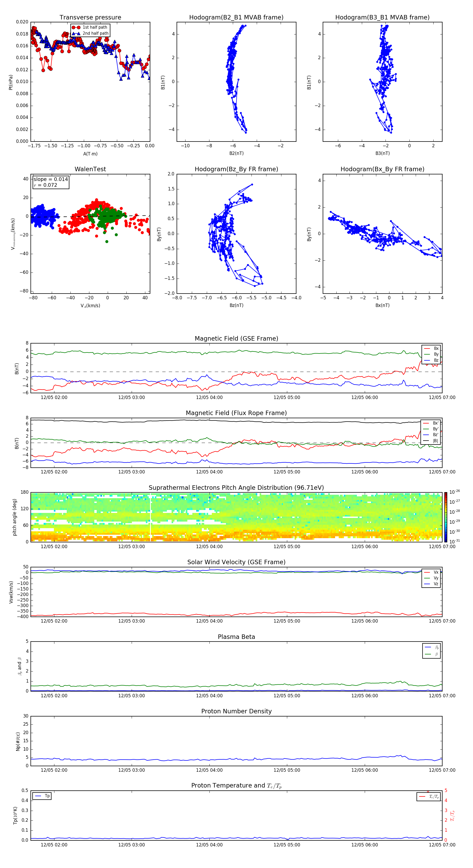The image size is (473, 868).
Task: Click the Vx legend entry in velocity plot
Action: pos(431,572)
